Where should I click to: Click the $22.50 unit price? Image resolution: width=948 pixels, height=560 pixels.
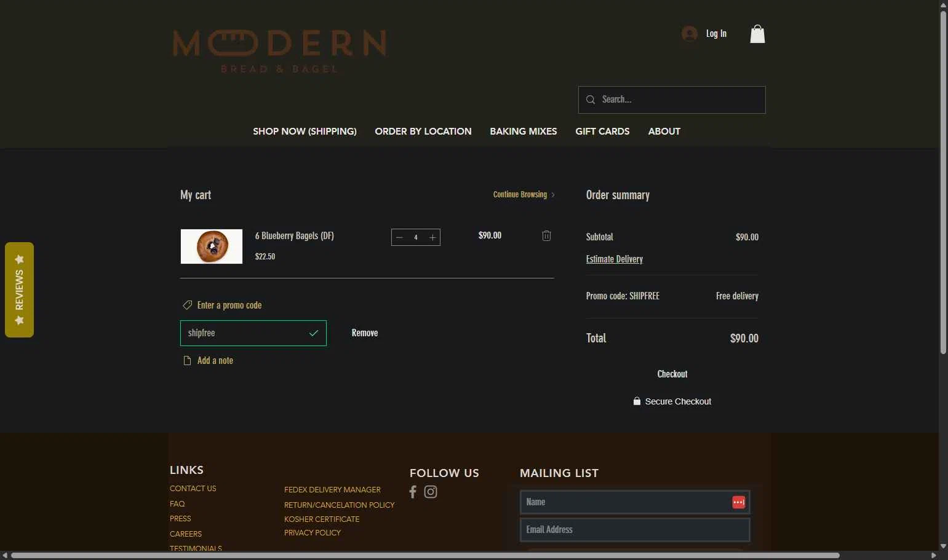tap(265, 256)
